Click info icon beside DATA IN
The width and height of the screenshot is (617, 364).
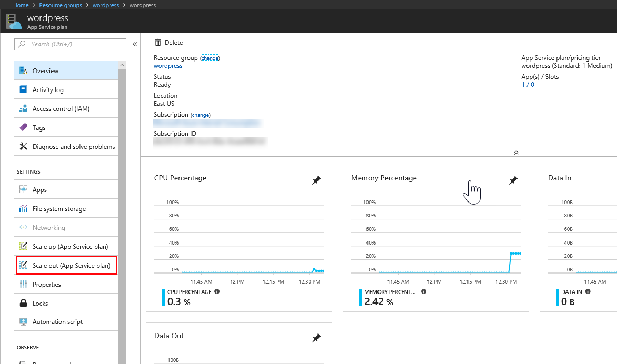point(588,291)
